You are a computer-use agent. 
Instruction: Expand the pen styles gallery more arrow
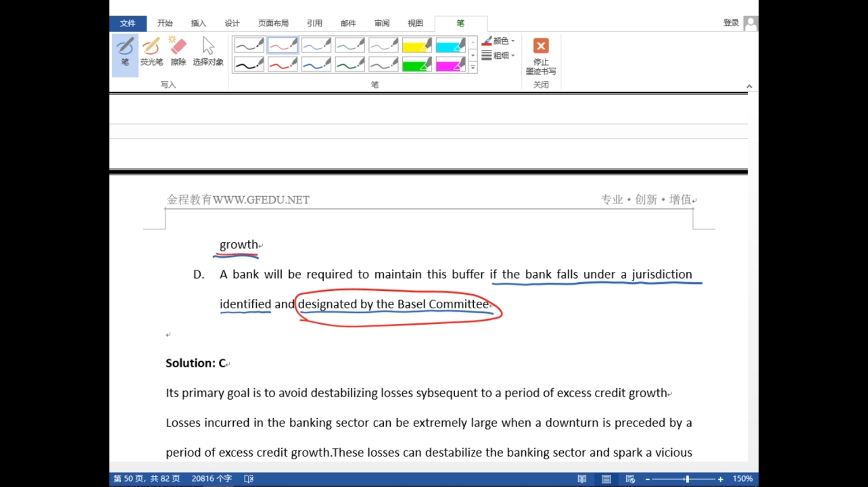tap(473, 68)
